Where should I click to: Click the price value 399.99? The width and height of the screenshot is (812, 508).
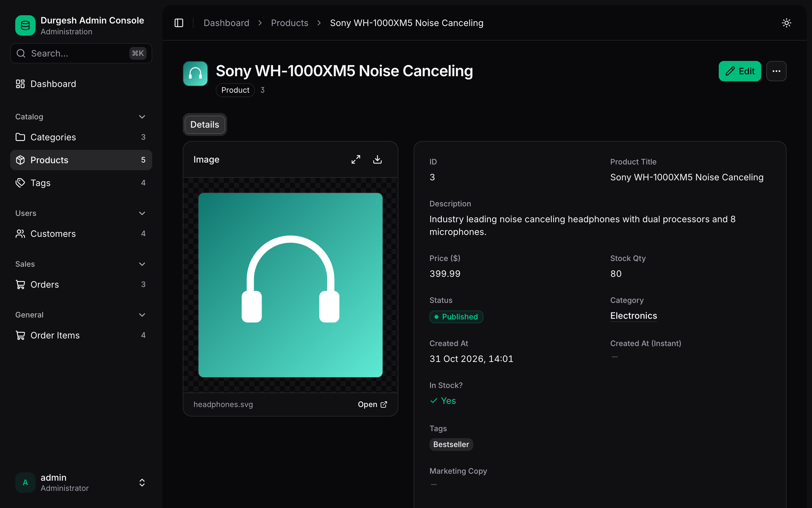(x=445, y=274)
